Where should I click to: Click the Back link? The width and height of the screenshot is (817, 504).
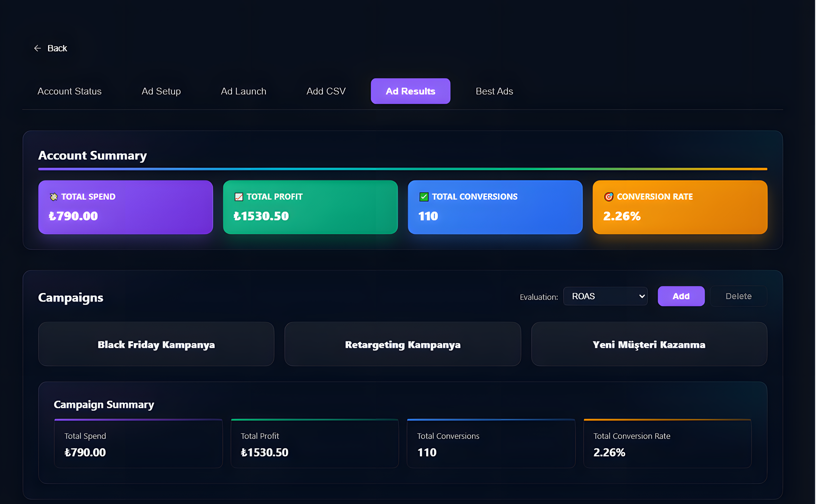(57, 48)
